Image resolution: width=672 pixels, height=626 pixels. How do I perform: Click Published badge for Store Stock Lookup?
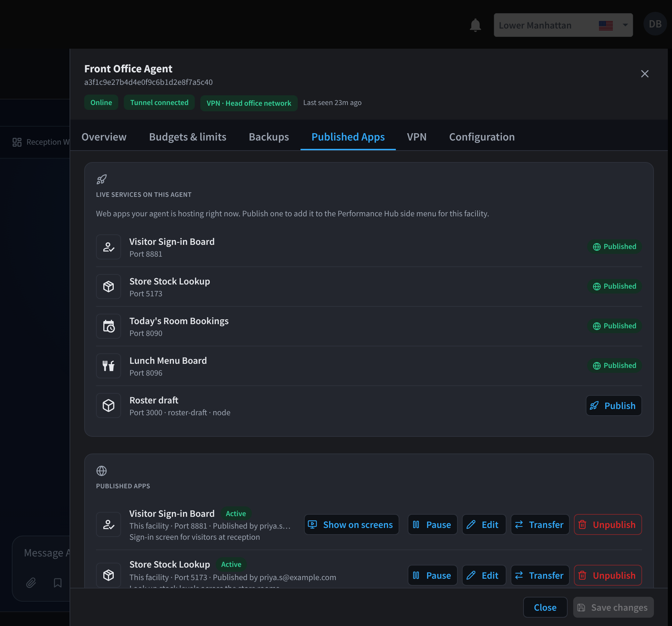(615, 286)
